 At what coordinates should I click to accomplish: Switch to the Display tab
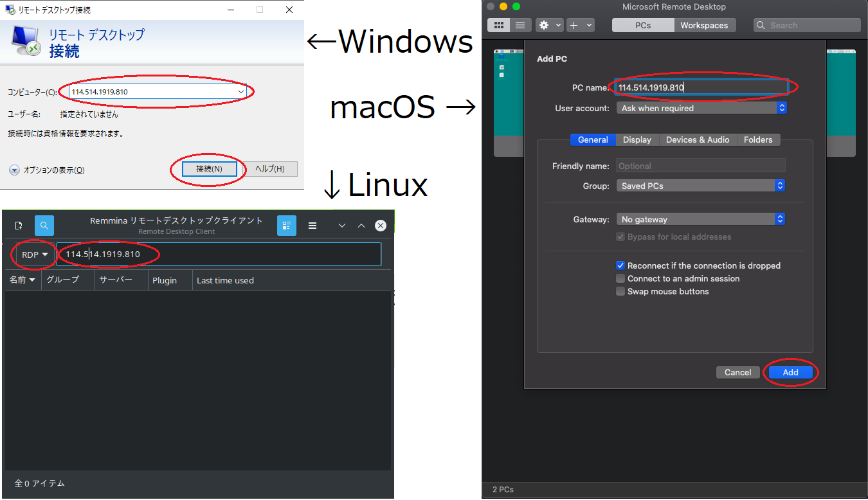(x=637, y=139)
